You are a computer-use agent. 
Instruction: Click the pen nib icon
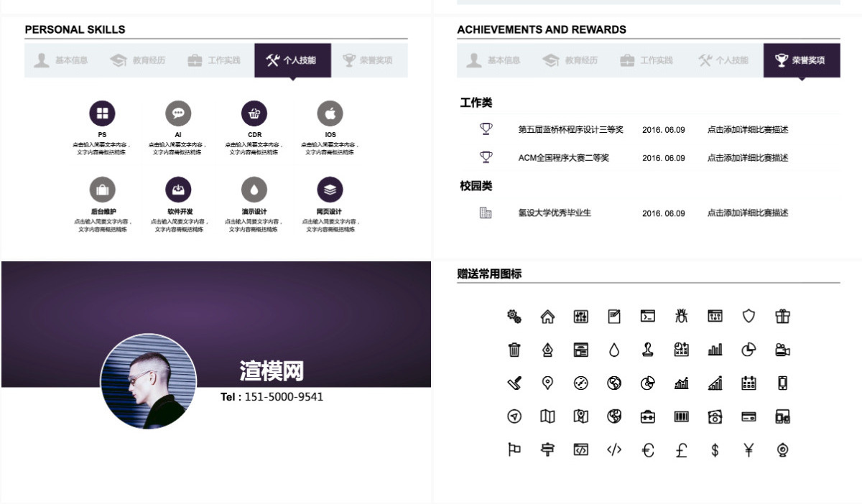pyautogui.click(x=547, y=350)
